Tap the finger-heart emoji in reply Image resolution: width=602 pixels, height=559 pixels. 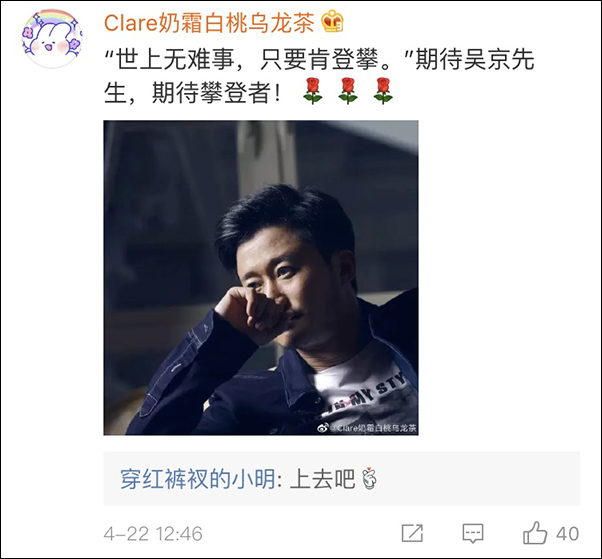coord(369,479)
